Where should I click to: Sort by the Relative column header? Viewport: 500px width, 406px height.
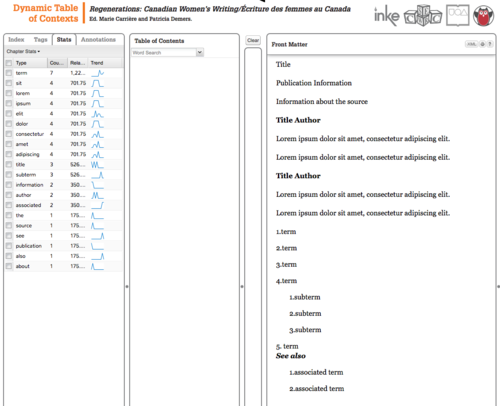[x=77, y=63]
